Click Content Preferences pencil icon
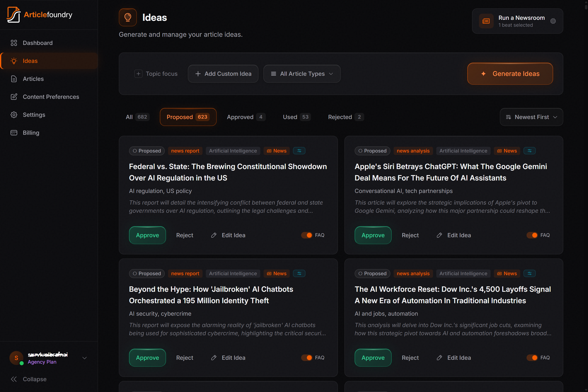 14,97
